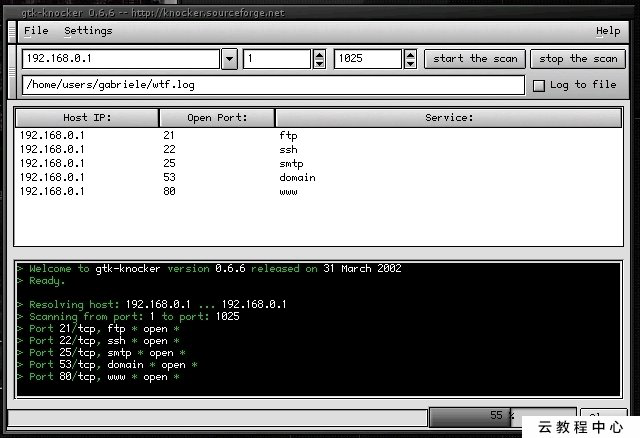The height and width of the screenshot is (438, 640).
Task: Click the www service cell
Action: 288,192
